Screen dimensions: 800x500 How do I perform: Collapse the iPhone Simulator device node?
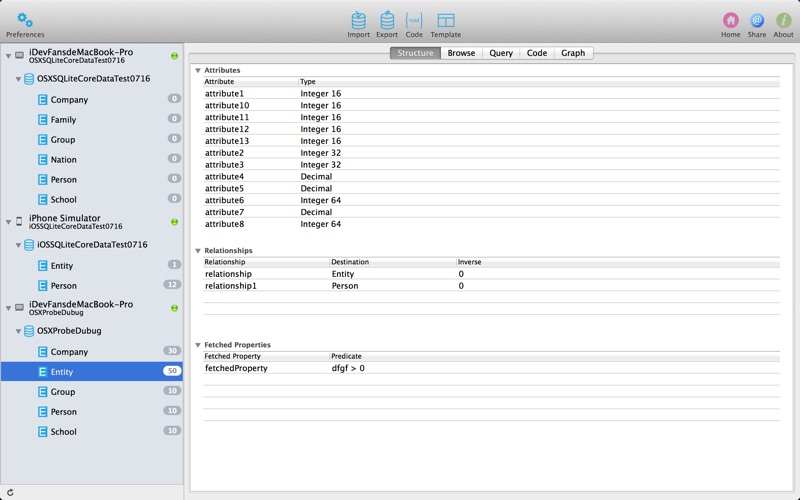(x=7, y=222)
